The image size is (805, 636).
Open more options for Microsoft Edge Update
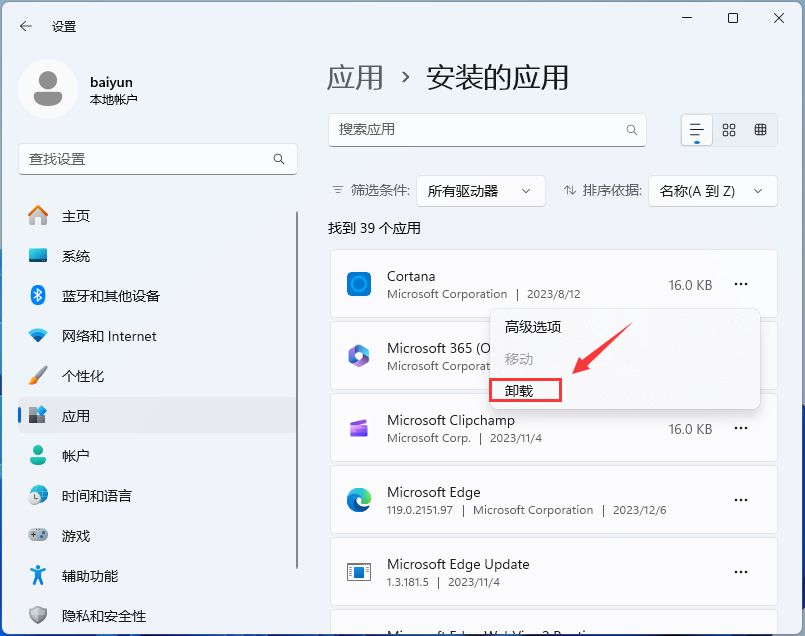pos(741,572)
